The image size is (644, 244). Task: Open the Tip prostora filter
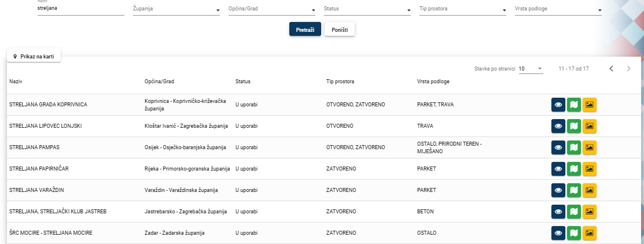(x=462, y=10)
